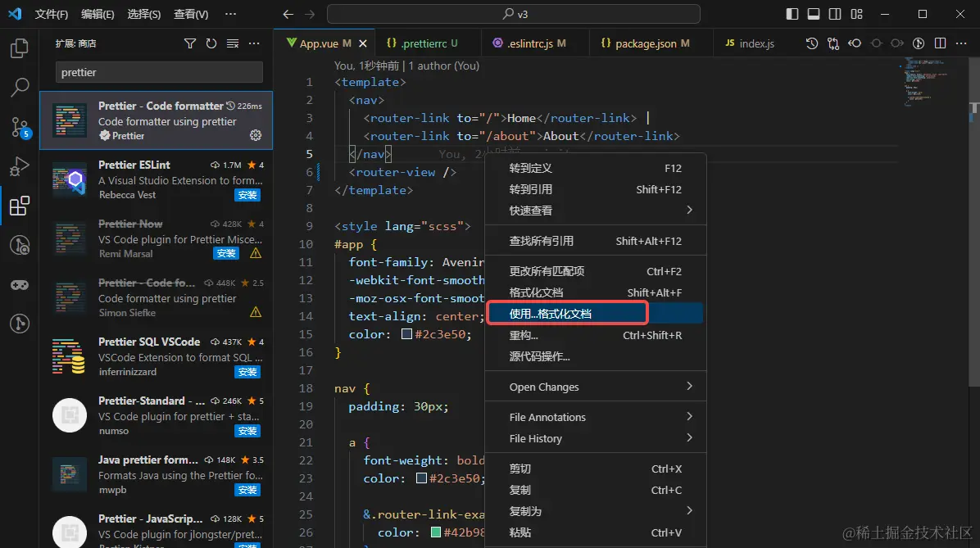
Task: Expand the File Annotations submenu
Action: (x=596, y=417)
